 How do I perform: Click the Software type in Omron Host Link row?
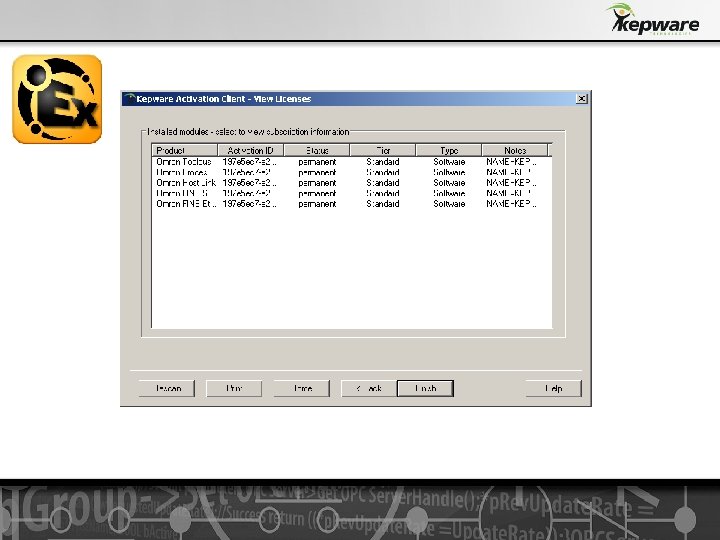pos(449,183)
